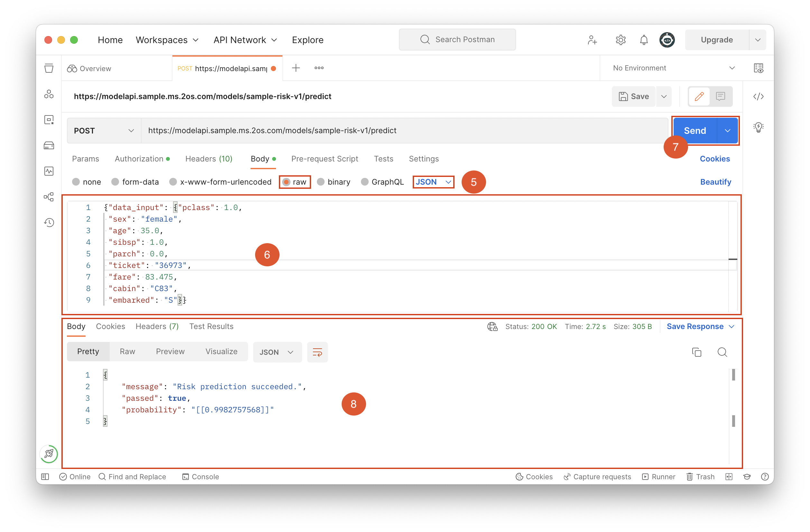Choose the binary body type
810x532 pixels.
pyautogui.click(x=321, y=182)
